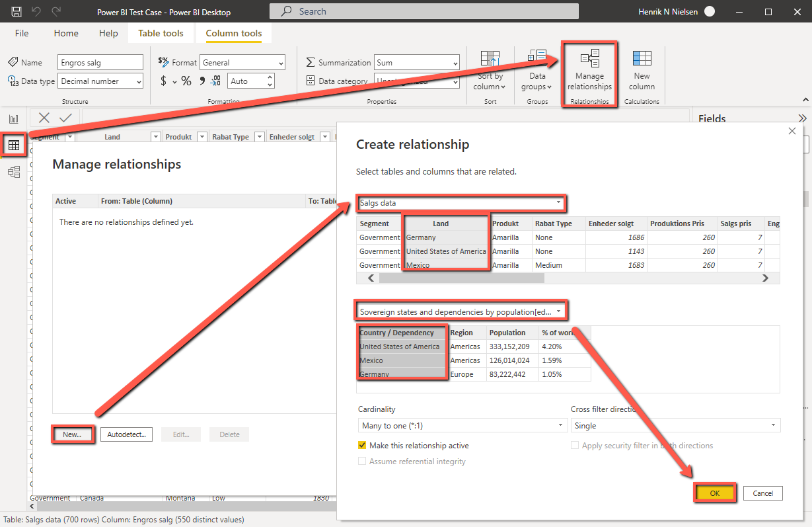Select the Land column header in preview

click(x=446, y=223)
